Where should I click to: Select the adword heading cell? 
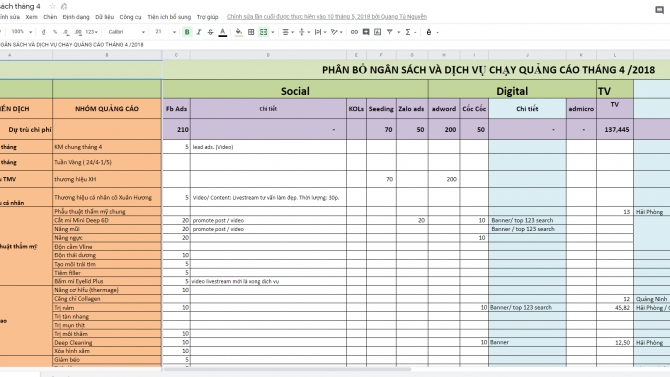coord(444,109)
